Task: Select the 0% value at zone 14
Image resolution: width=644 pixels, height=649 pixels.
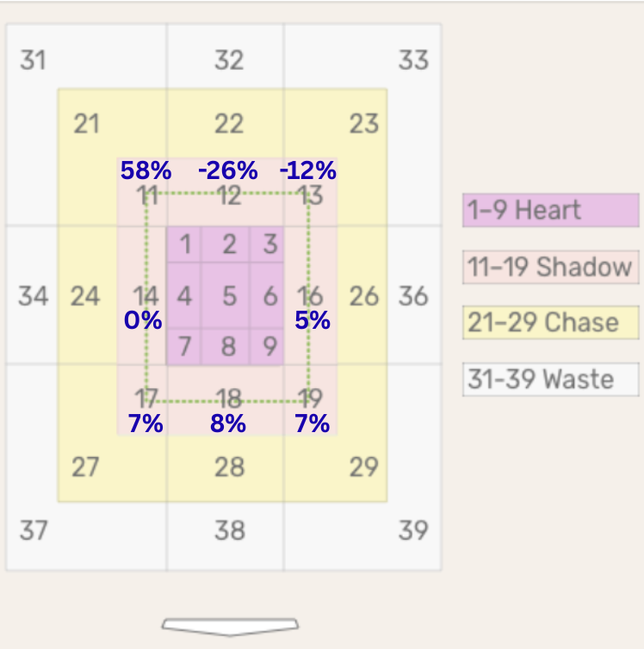Action: 143,320
